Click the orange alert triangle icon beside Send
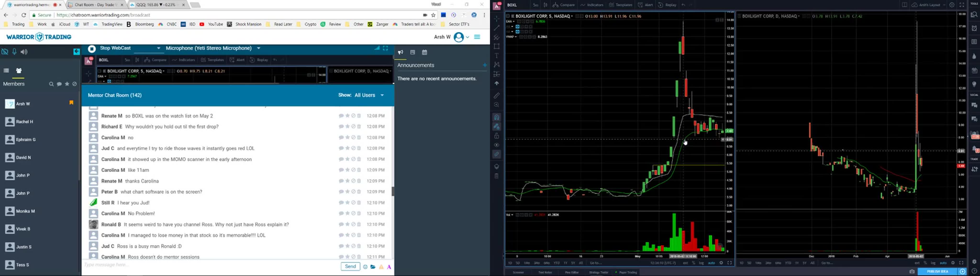 point(381,267)
